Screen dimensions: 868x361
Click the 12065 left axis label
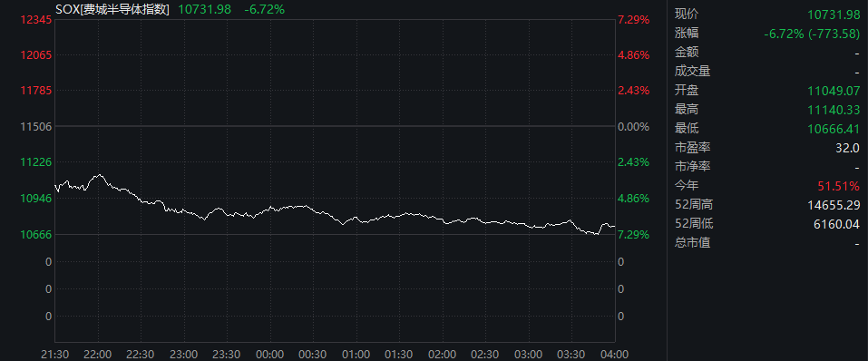(35, 55)
